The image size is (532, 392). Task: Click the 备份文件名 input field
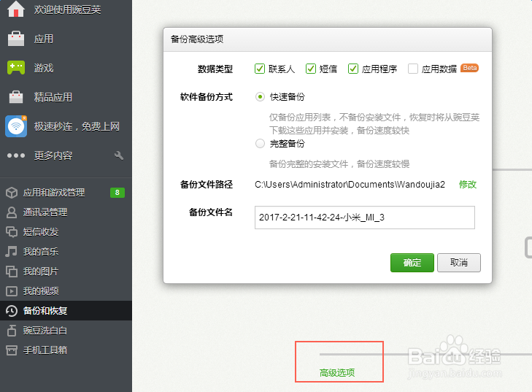coord(365,218)
